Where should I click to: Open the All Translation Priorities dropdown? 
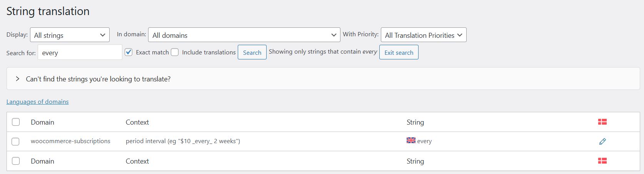424,35
